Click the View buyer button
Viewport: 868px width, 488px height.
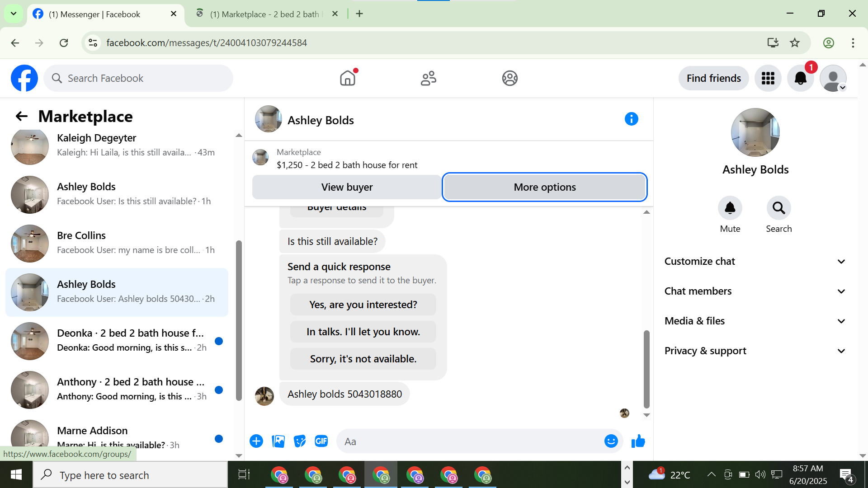[347, 187]
